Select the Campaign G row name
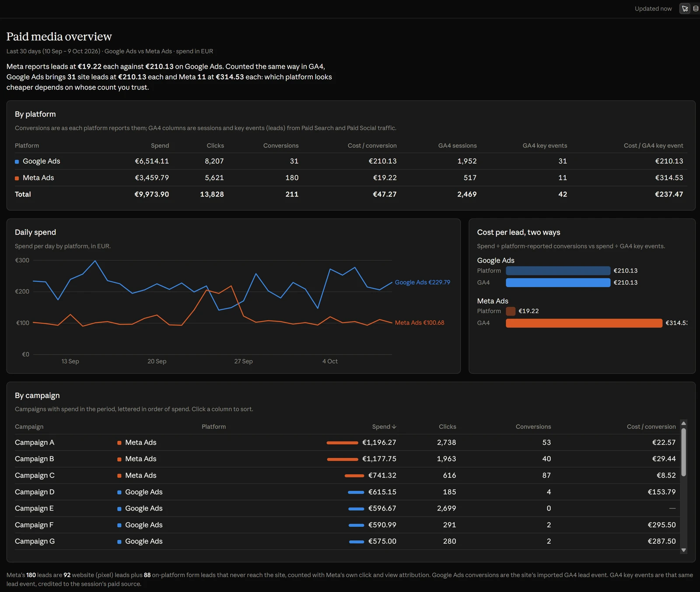Image resolution: width=700 pixels, height=592 pixels. pyautogui.click(x=35, y=541)
